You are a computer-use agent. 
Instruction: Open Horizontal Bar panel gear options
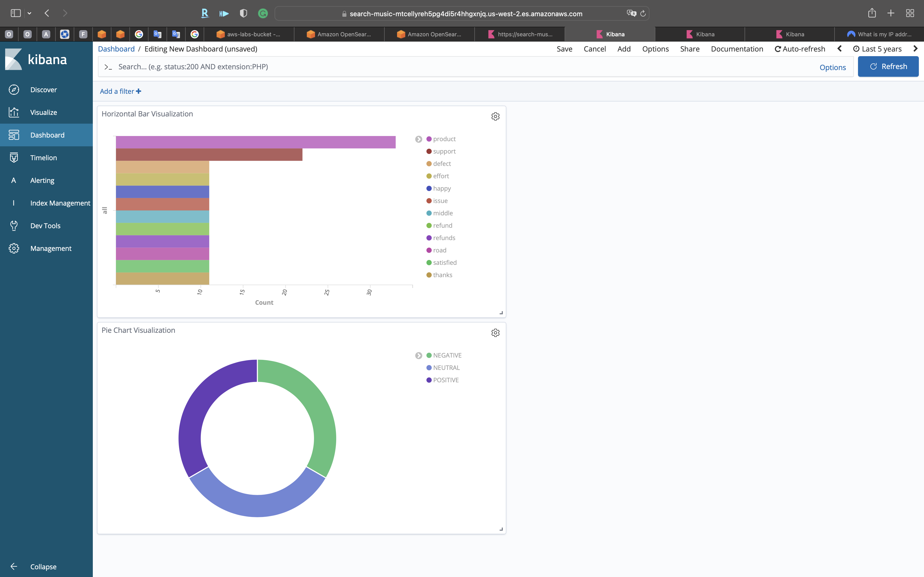[495, 116]
